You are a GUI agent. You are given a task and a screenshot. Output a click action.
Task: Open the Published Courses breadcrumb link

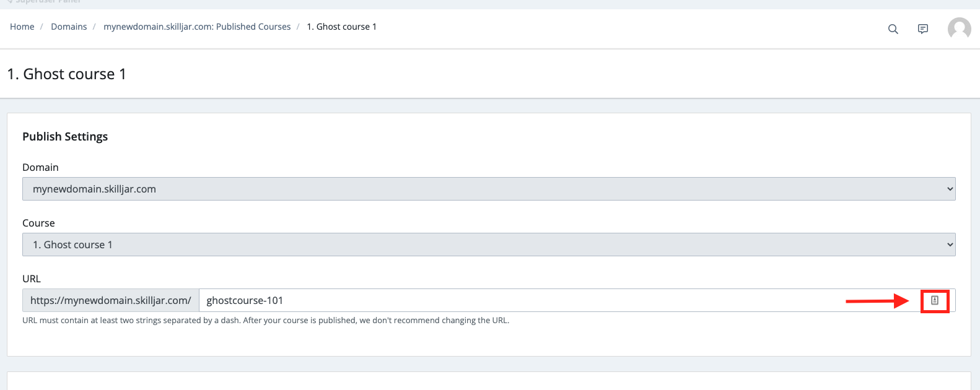(x=197, y=27)
